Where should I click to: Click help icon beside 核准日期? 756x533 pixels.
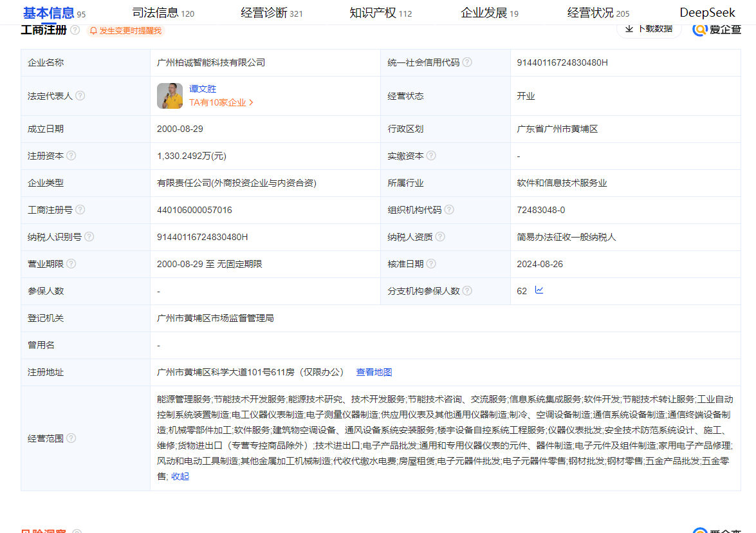click(x=431, y=264)
